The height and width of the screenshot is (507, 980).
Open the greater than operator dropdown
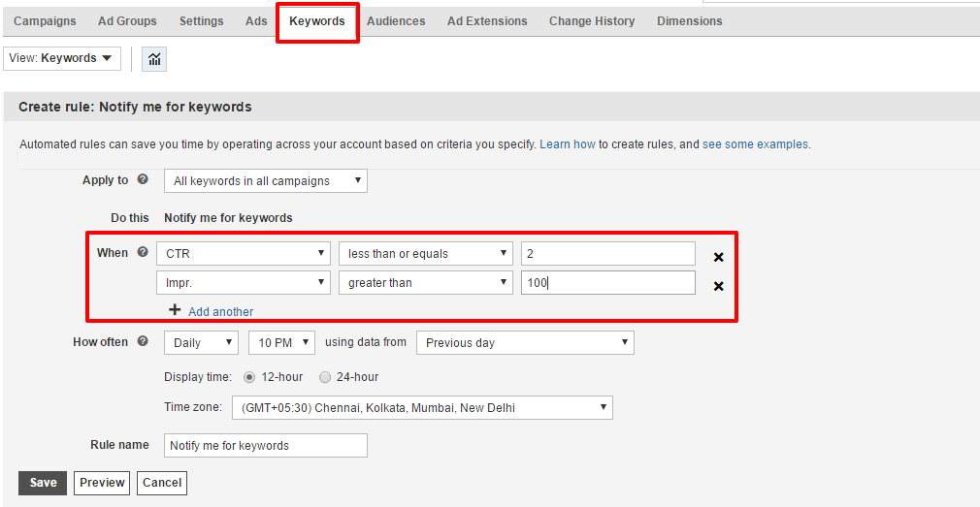pos(426,282)
